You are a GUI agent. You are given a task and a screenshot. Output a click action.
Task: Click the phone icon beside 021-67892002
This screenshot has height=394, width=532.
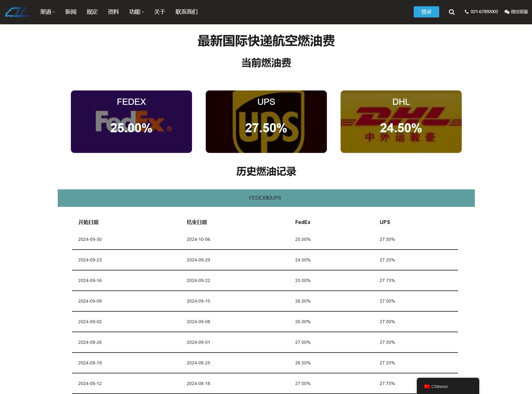[x=466, y=12]
